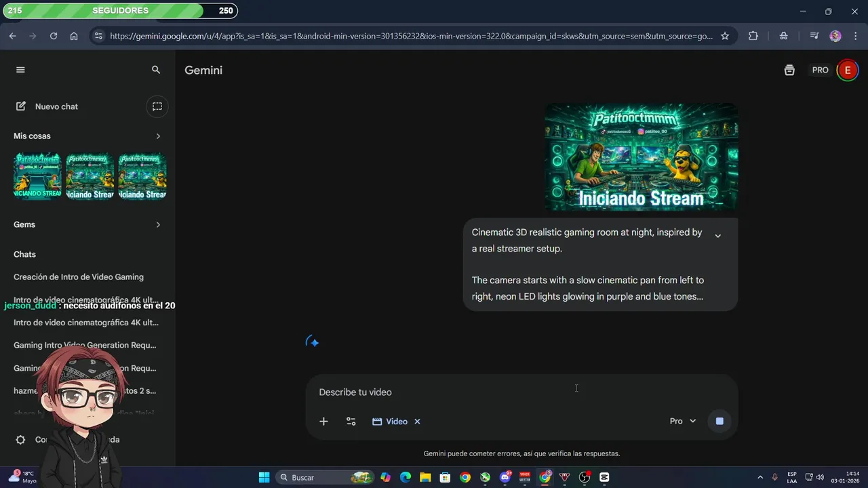Click the taskbar Buscar search box
This screenshot has height=488, width=868.
coord(325,477)
